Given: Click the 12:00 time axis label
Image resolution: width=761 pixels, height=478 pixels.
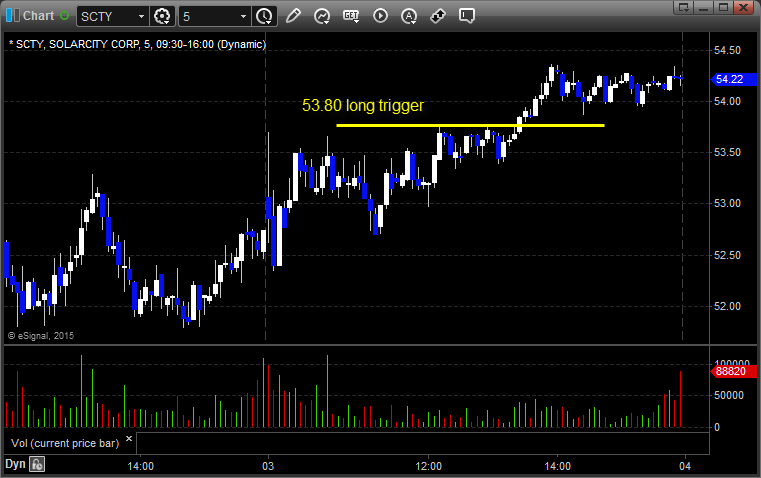Looking at the screenshot, I should click(429, 466).
